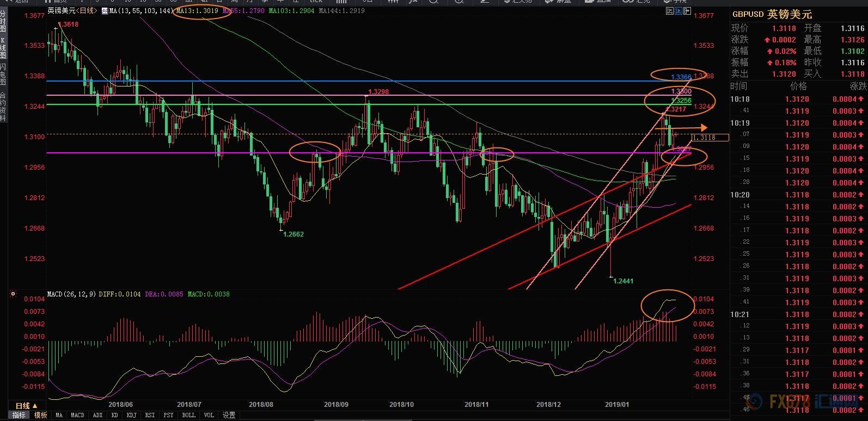868x421 pixels.
Task: Select the MA144:1.2919 readout
Action: 341,10
